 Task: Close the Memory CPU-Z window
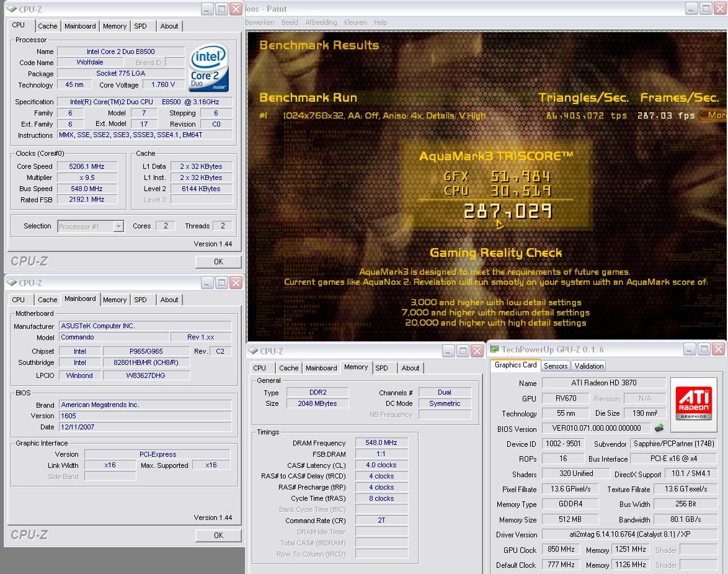477,351
